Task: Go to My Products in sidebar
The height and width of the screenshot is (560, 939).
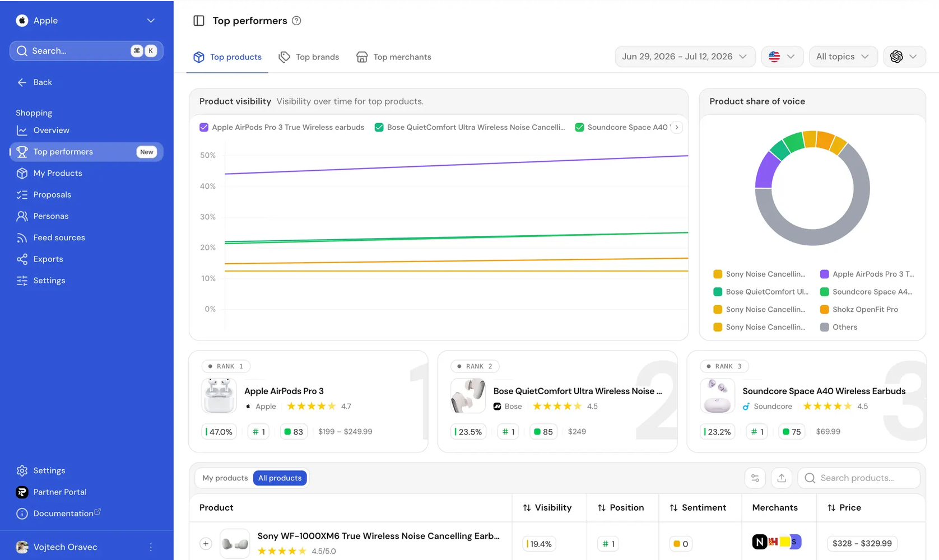Action: click(86, 174)
